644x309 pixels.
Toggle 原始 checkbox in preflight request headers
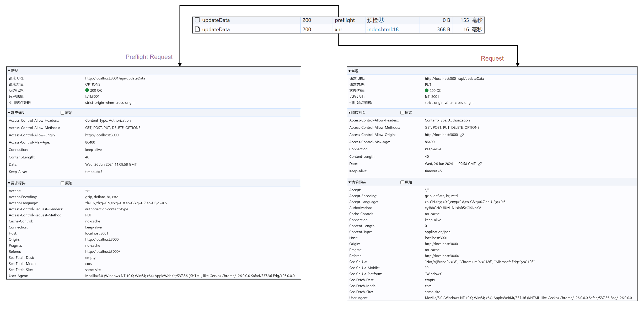click(62, 183)
